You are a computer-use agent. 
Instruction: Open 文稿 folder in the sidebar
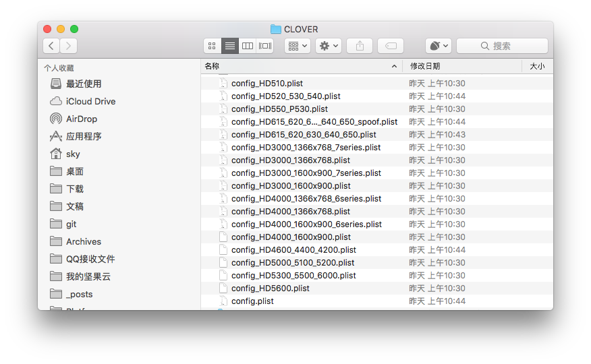coord(75,207)
